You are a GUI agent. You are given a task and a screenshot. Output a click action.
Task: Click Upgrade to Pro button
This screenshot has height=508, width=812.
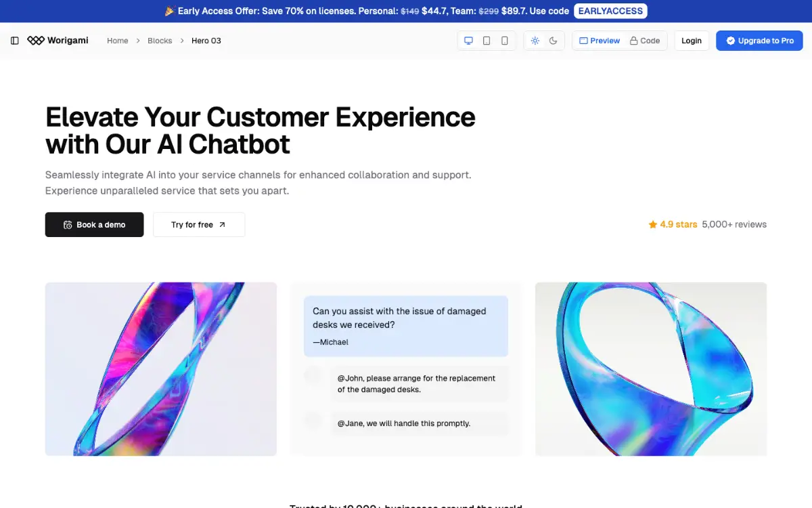click(759, 41)
